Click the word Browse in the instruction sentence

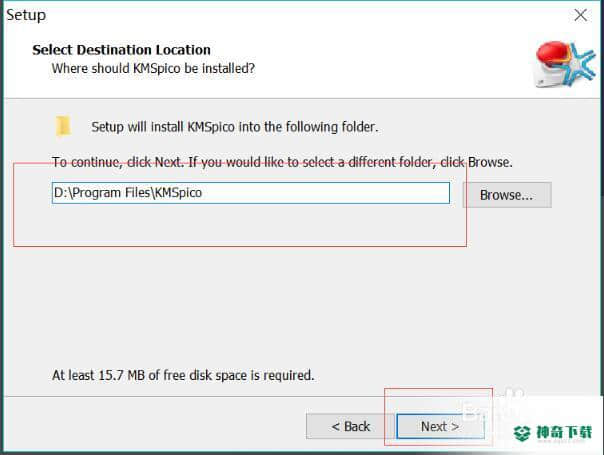pyautogui.click(x=488, y=162)
